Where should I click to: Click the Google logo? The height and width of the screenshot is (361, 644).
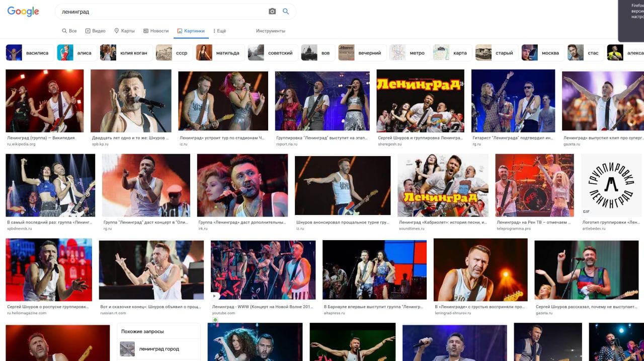tap(23, 12)
